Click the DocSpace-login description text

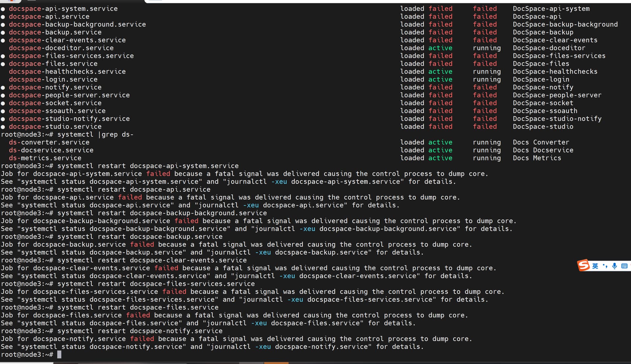point(541,80)
